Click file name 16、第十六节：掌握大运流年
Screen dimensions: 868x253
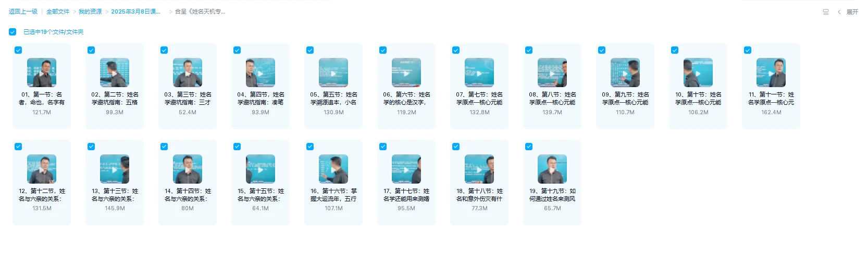coord(333,195)
